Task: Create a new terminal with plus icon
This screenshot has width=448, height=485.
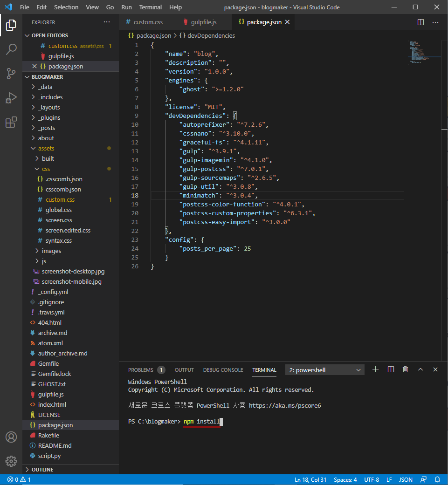Action: click(375, 369)
